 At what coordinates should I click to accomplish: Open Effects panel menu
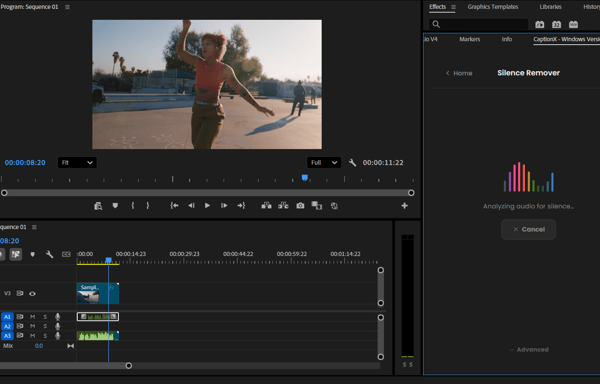(453, 7)
